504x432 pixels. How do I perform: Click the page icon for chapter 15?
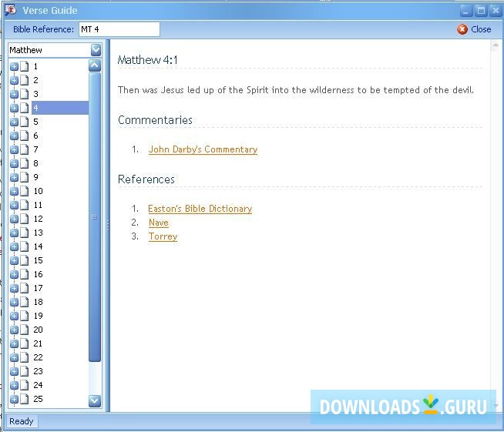tap(25, 260)
